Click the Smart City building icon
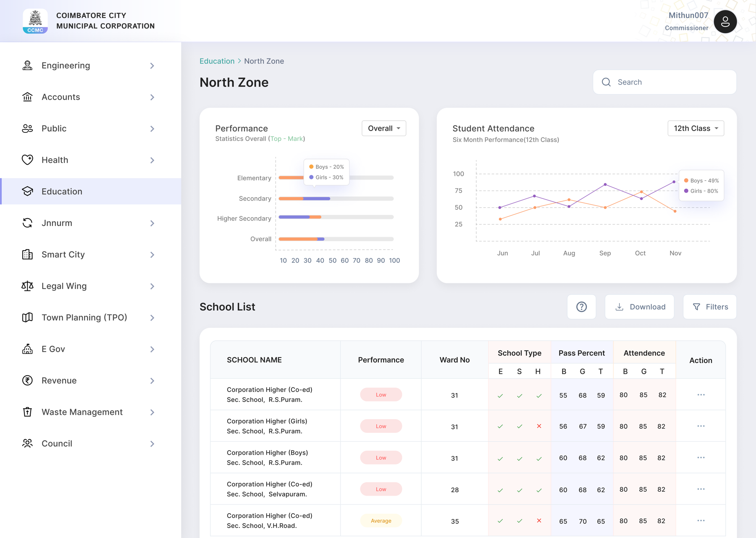This screenshot has height=538, width=756. [27, 255]
